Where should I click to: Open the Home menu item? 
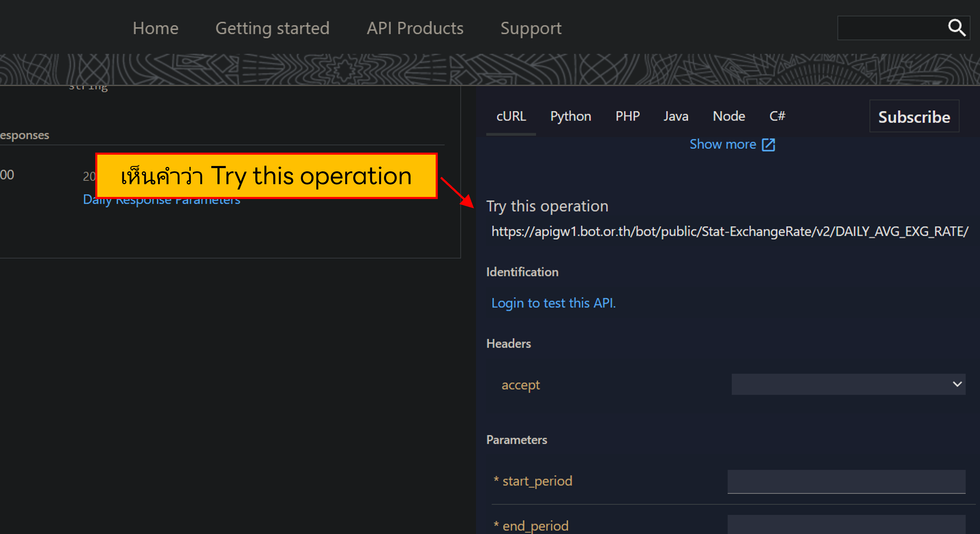(155, 29)
